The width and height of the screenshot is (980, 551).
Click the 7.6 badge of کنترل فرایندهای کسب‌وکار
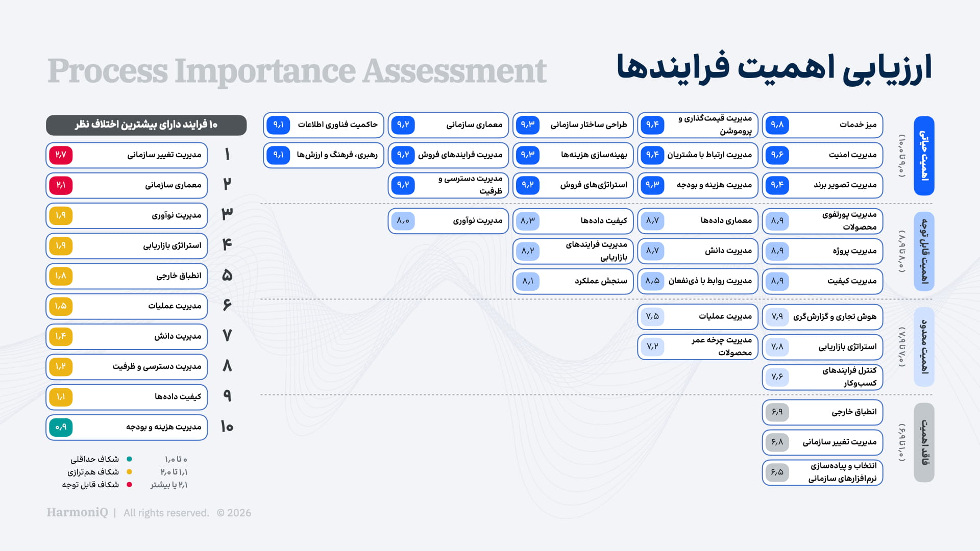(x=777, y=377)
